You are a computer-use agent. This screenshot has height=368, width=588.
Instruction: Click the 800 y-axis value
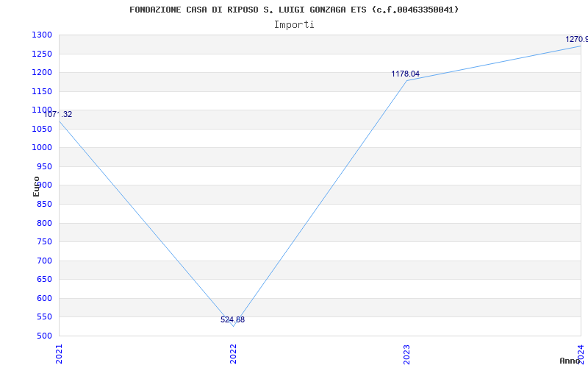tap(44, 224)
